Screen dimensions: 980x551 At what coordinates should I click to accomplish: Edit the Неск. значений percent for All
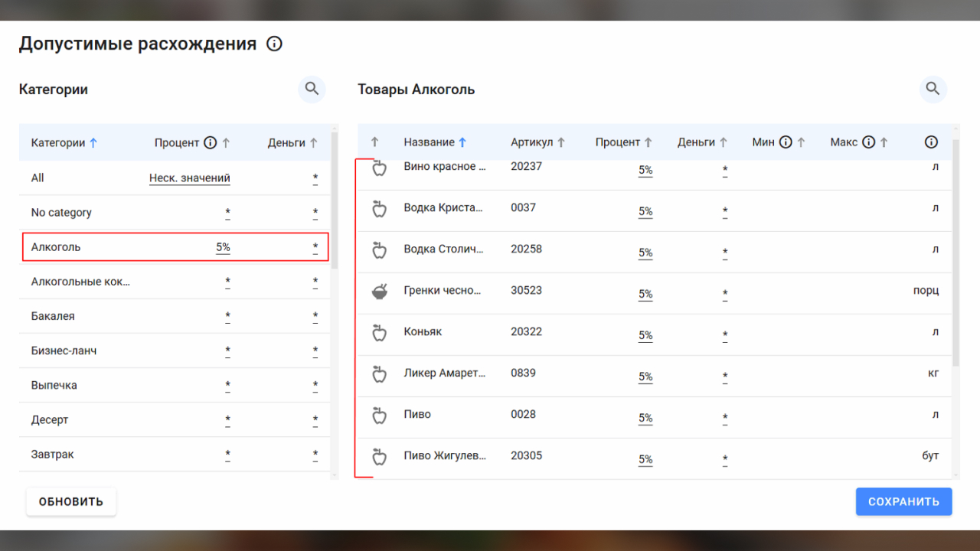tap(190, 178)
